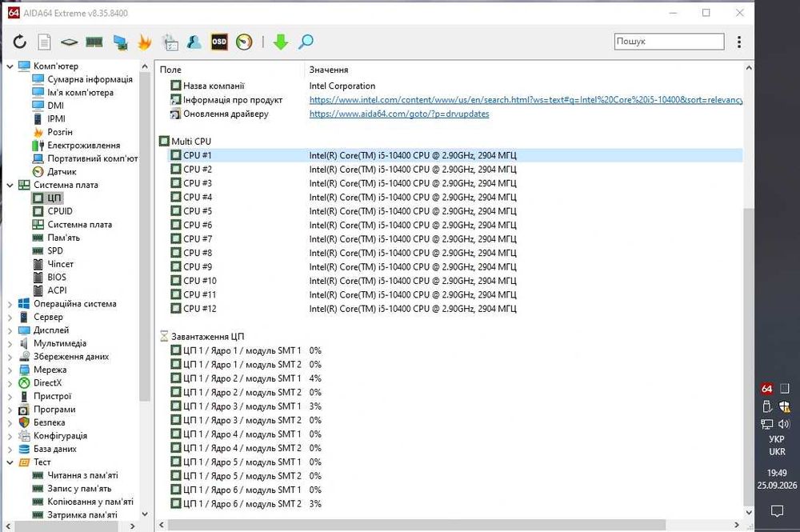
Task: Click the Поле column header
Action: 170,70
